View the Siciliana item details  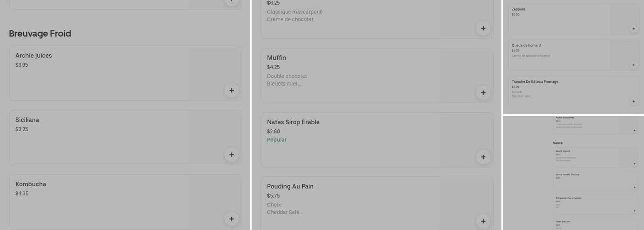click(27, 120)
